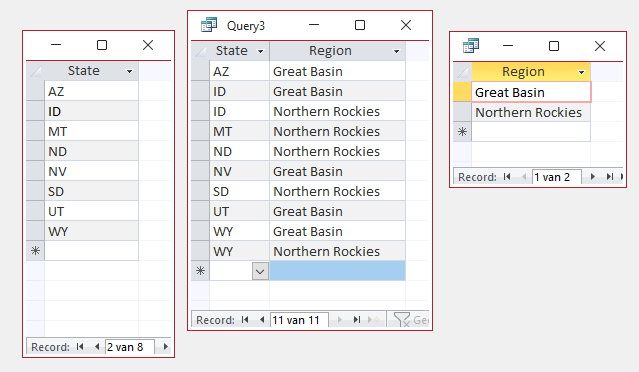Click the Query3 title text
This screenshot has height=372, width=639.
coord(246,26)
